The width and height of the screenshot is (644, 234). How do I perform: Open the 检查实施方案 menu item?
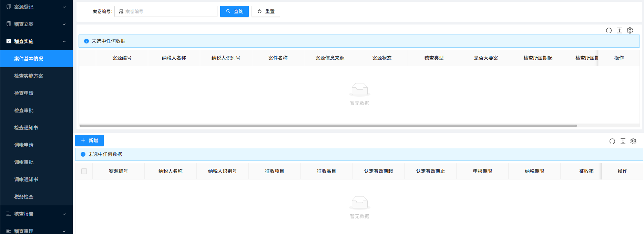pyautogui.click(x=29, y=76)
